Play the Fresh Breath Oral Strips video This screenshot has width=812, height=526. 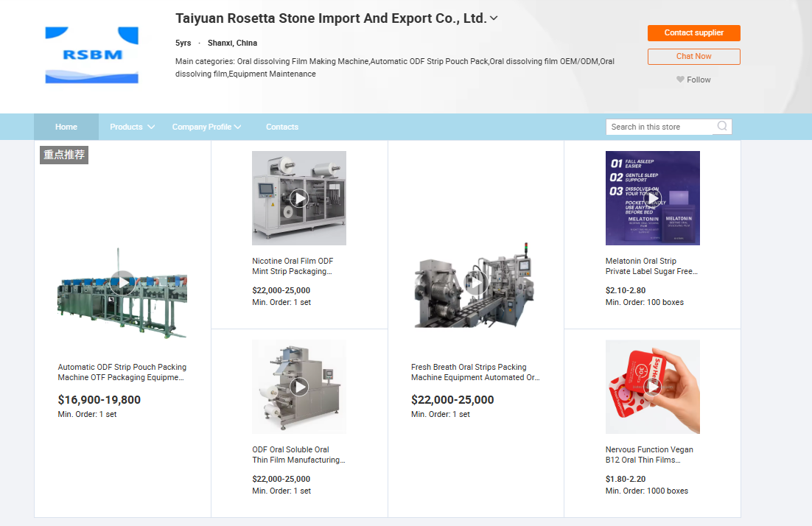coord(475,283)
